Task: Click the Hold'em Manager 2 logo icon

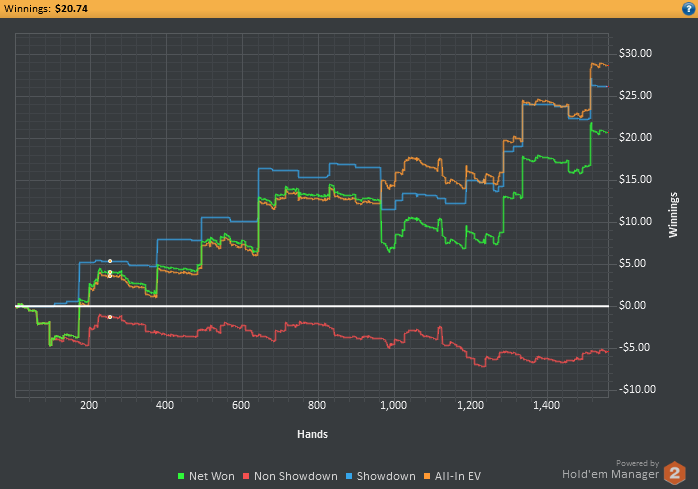Action: 674,473
